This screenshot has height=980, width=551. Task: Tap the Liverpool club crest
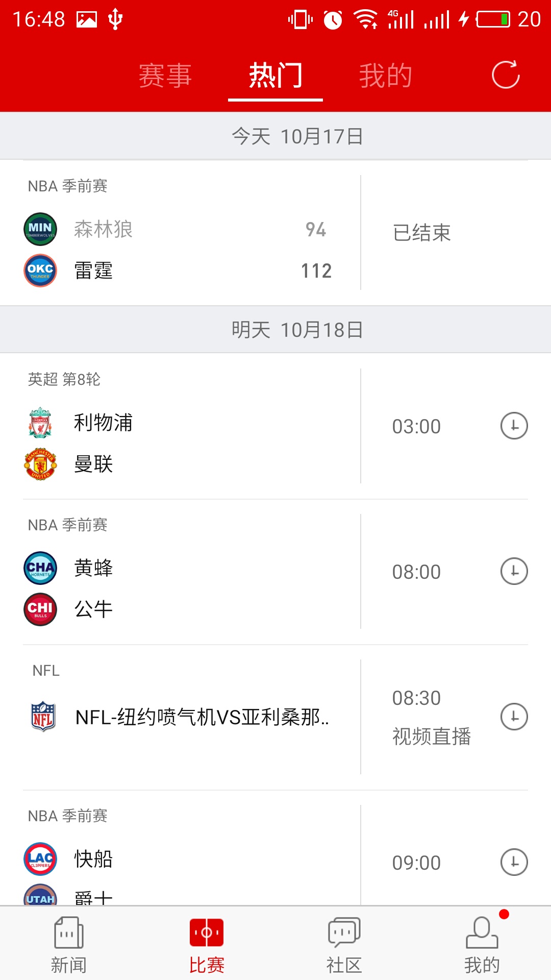(x=40, y=423)
